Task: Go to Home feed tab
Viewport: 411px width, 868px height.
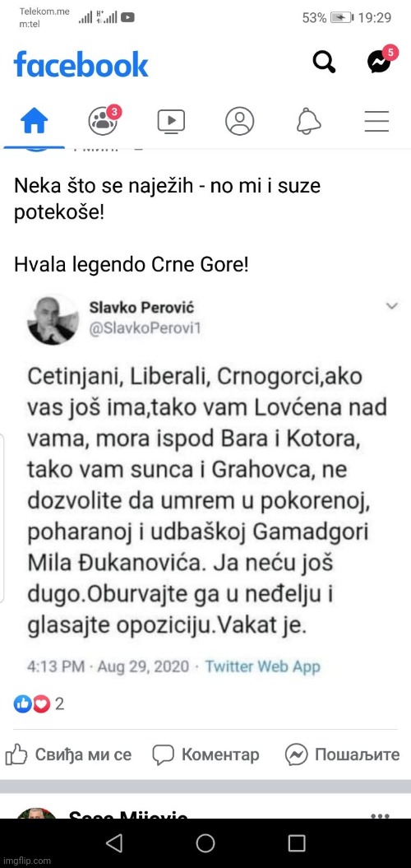Action: [x=34, y=120]
